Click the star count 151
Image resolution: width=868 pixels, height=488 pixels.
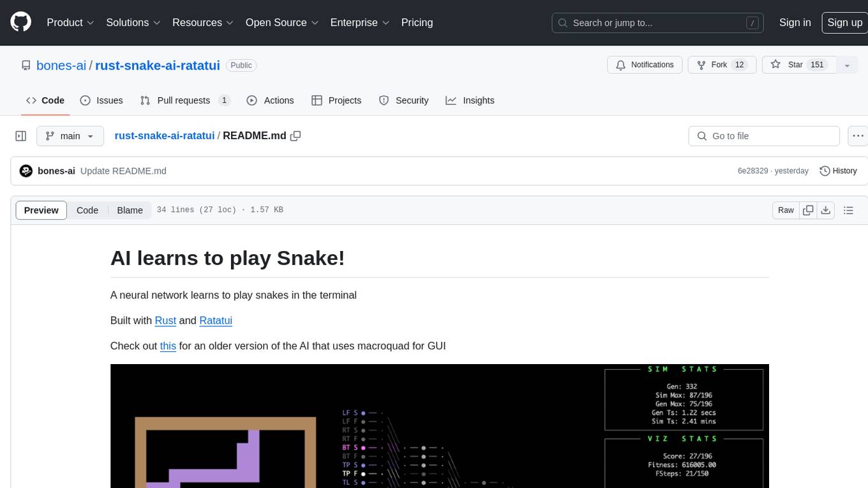817,65
